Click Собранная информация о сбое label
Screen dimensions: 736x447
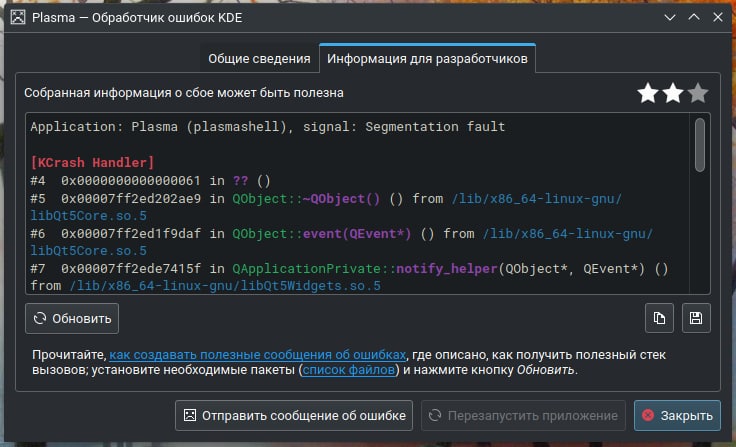point(184,93)
